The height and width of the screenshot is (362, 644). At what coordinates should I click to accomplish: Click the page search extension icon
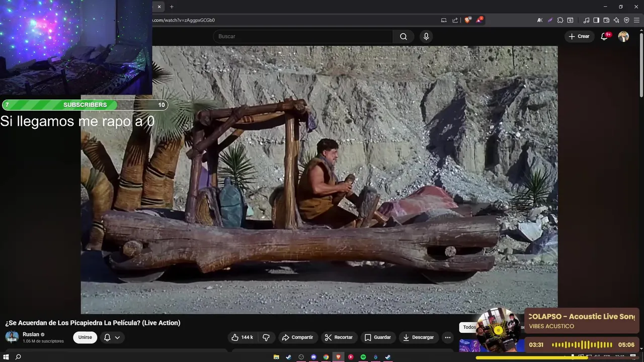click(x=570, y=20)
